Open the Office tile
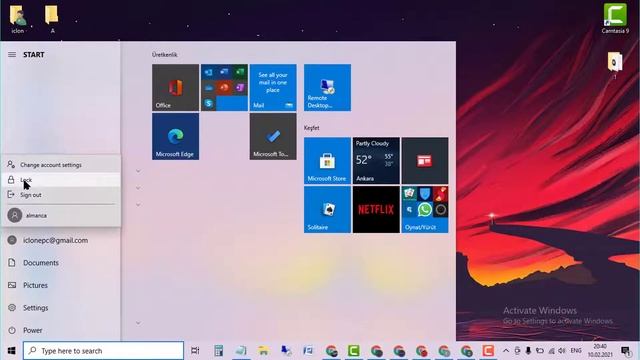 (x=176, y=87)
